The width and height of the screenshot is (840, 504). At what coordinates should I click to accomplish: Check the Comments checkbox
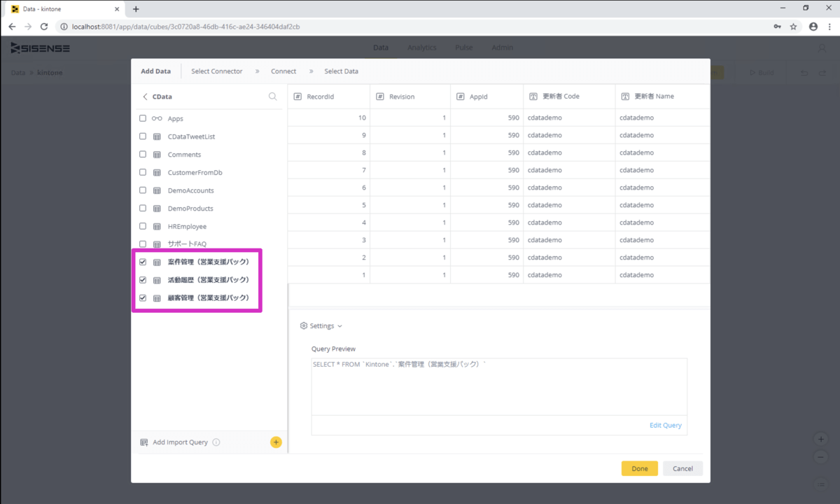(x=143, y=155)
